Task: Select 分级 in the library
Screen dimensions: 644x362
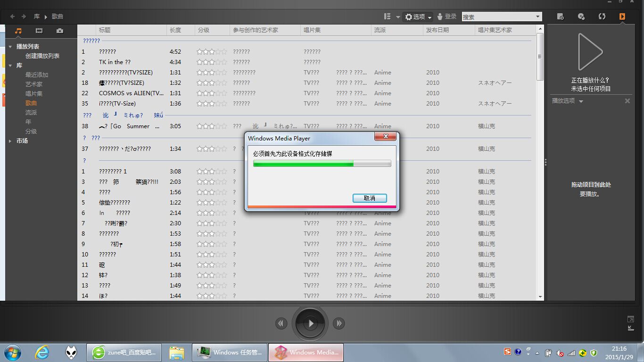Action: 31,132
